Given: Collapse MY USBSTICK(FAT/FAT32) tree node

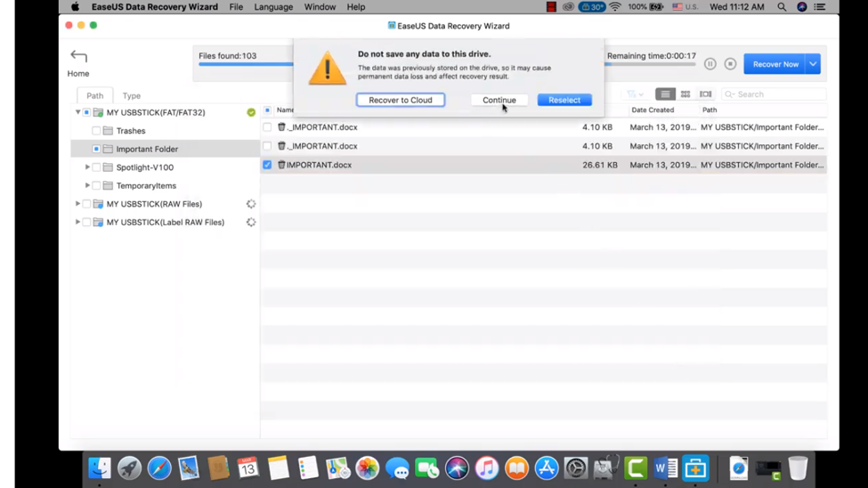Looking at the screenshot, I should pyautogui.click(x=77, y=112).
